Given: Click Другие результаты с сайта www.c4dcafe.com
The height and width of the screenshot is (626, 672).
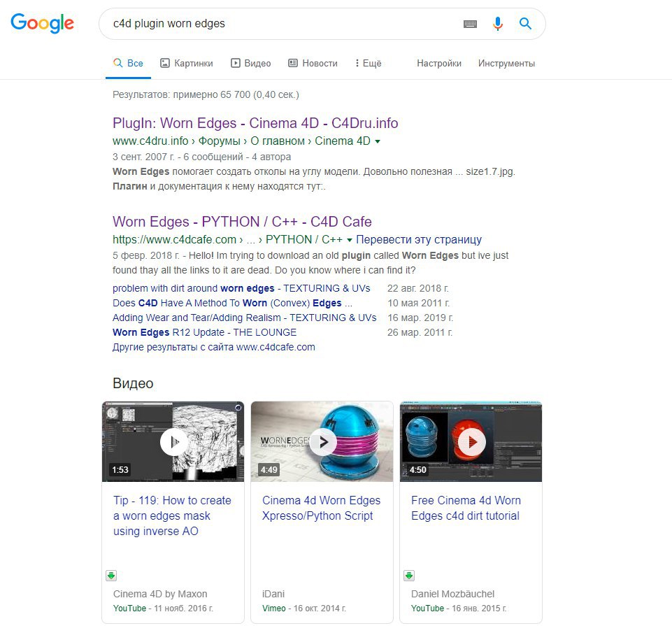Looking at the screenshot, I should [213, 347].
